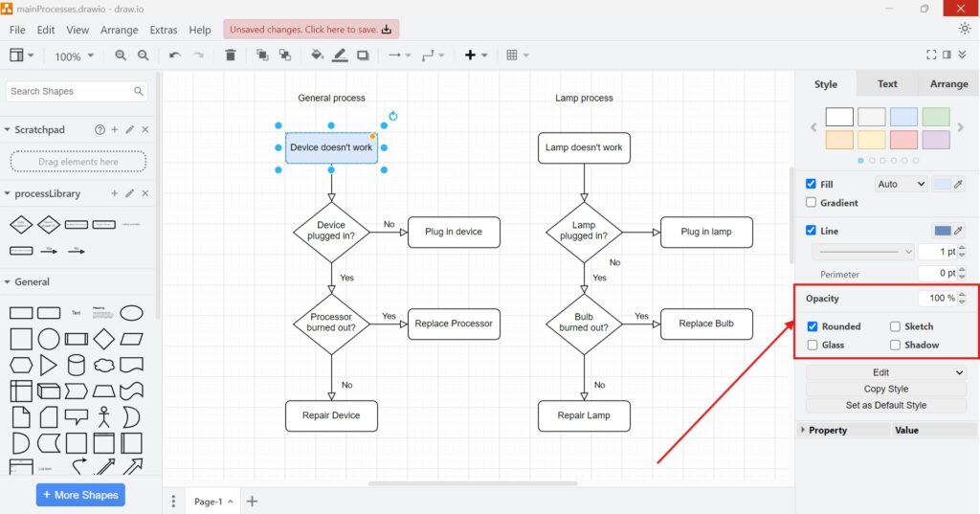Select the Ellipse shape in General
980x514 pixels.
click(131, 313)
